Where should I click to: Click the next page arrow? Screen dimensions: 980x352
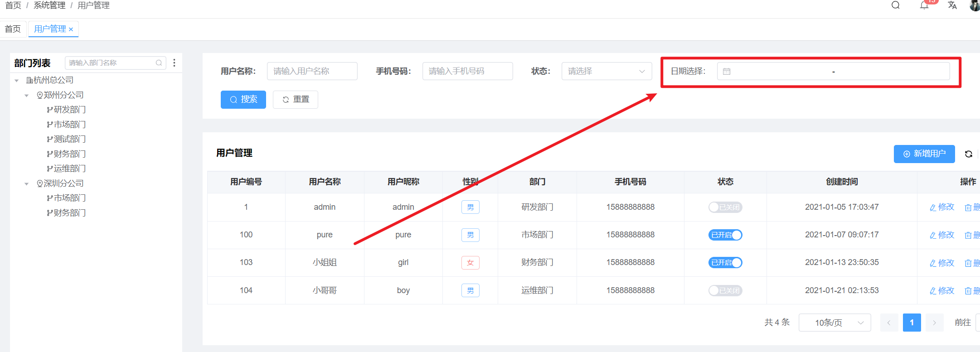click(934, 323)
